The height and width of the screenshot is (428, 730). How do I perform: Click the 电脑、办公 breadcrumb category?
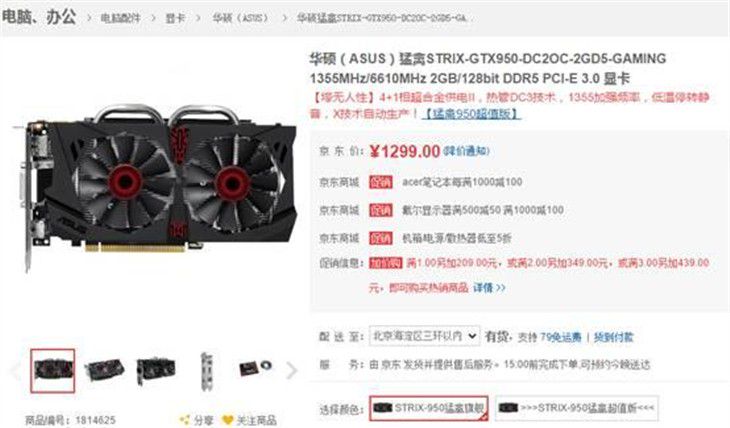[39, 17]
